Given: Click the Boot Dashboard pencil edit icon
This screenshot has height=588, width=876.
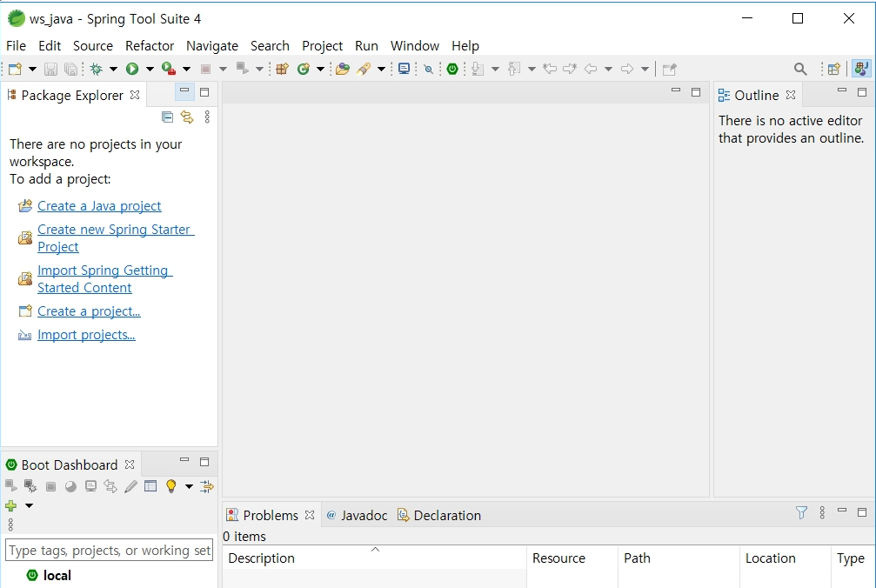Looking at the screenshot, I should [x=130, y=486].
